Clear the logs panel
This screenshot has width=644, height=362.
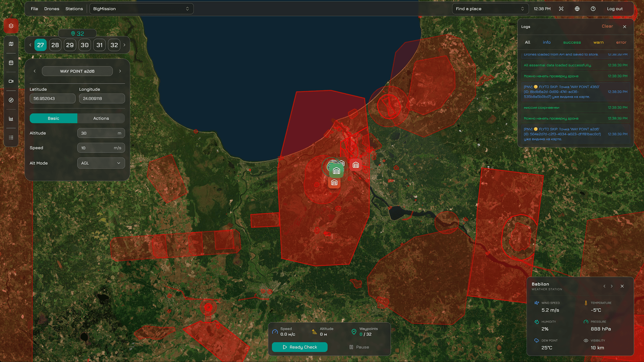click(x=607, y=26)
